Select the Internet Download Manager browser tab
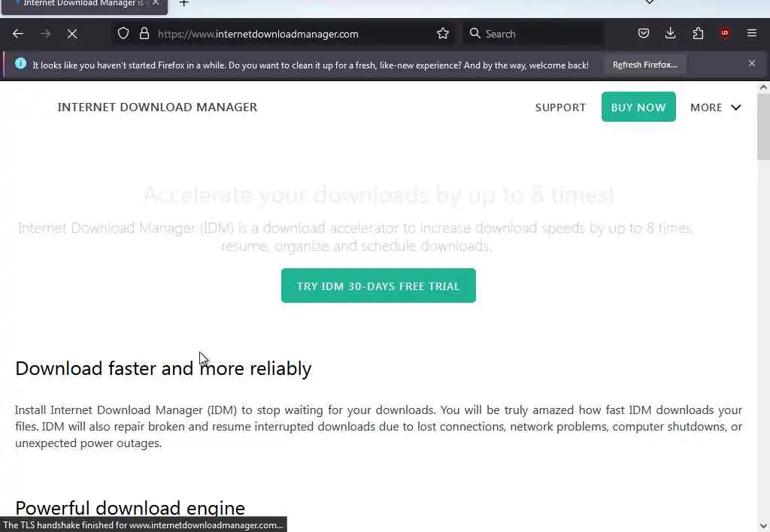This screenshot has width=770, height=532. tap(84, 5)
